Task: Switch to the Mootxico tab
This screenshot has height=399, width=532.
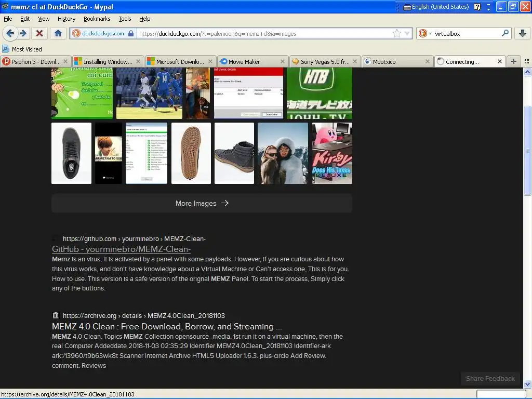Action: tap(397, 61)
